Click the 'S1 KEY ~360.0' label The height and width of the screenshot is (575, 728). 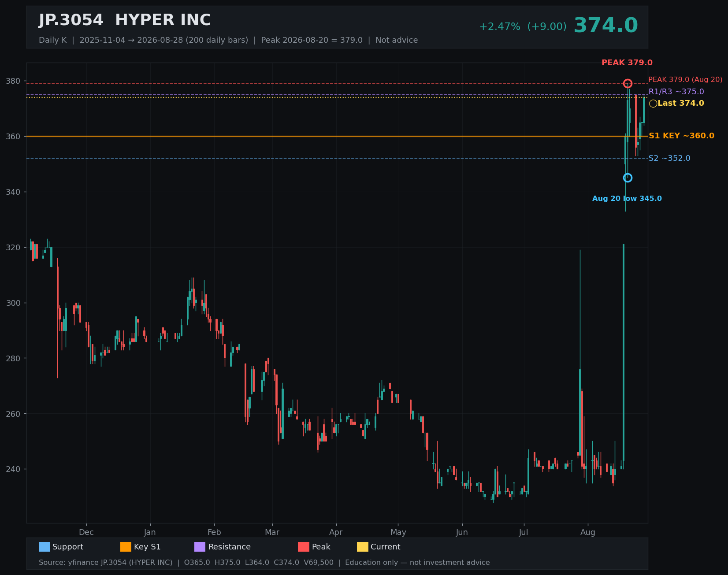tap(681, 136)
